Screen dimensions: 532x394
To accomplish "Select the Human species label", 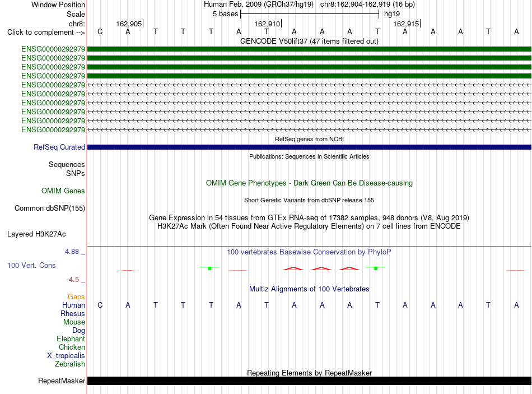I will click(73, 305).
